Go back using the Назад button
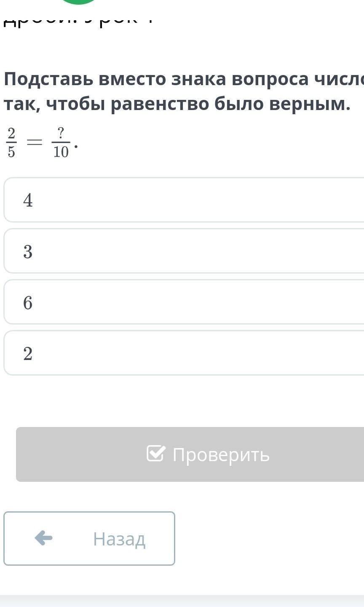The image size is (364, 607). [x=89, y=538]
